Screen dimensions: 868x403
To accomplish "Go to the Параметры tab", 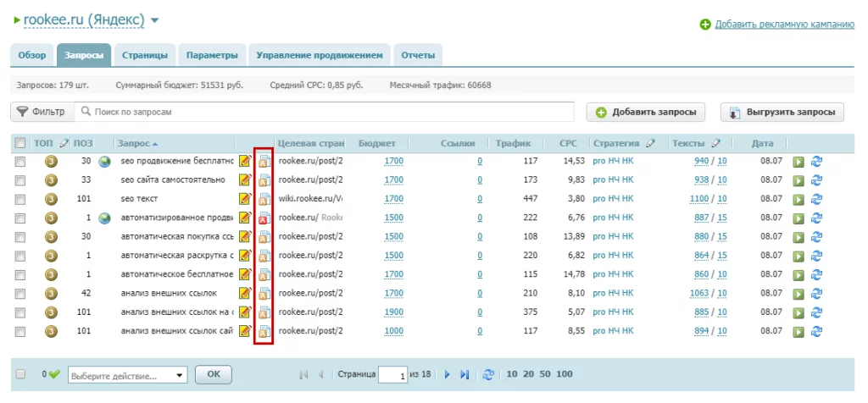I will (212, 55).
